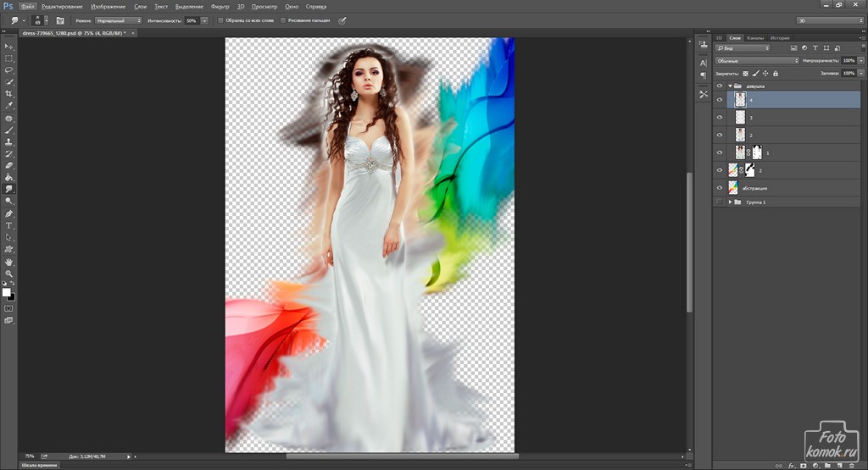Enable 'Образец со всех слоев' checkbox

click(x=221, y=19)
